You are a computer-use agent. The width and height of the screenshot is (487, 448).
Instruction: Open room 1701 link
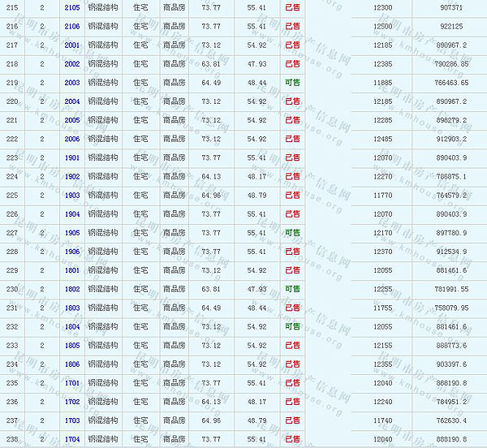click(x=71, y=383)
